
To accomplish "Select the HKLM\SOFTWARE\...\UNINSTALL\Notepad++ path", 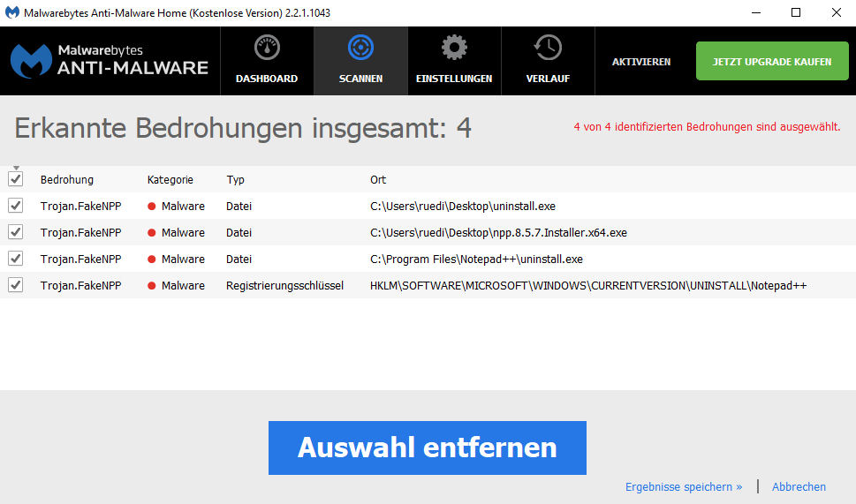I will (588, 285).
